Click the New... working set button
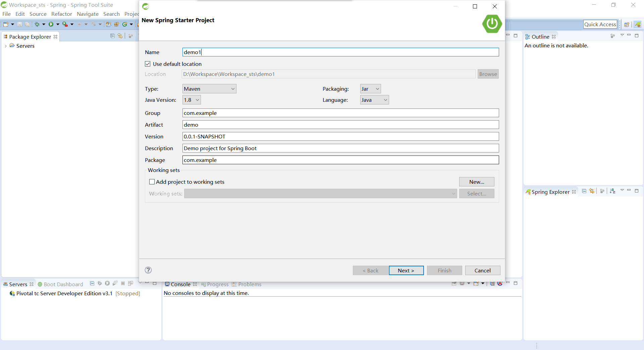 pyautogui.click(x=477, y=182)
